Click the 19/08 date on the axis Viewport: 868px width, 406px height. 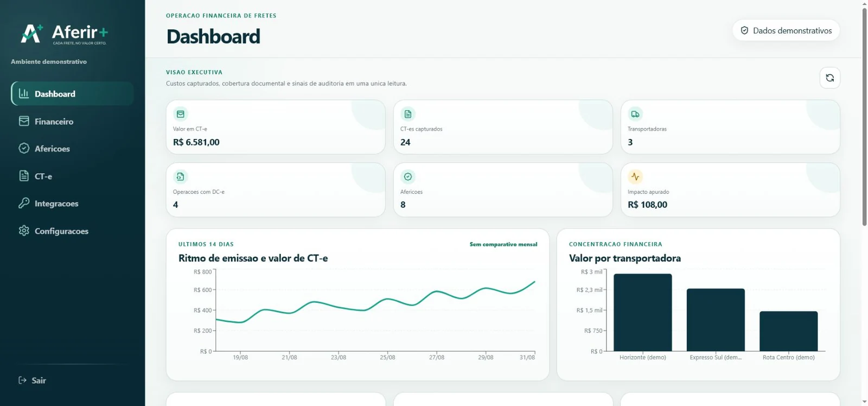pos(240,357)
